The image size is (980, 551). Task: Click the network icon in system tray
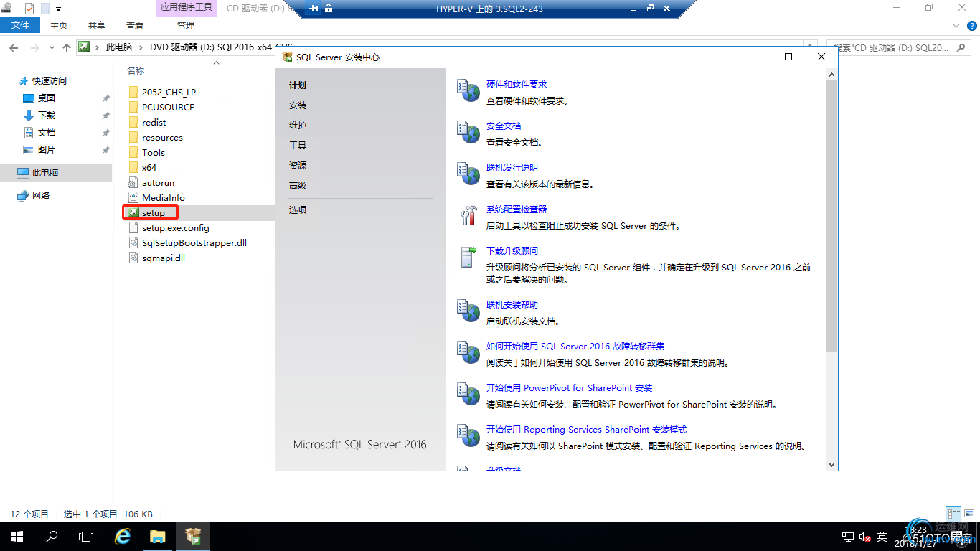pos(847,537)
